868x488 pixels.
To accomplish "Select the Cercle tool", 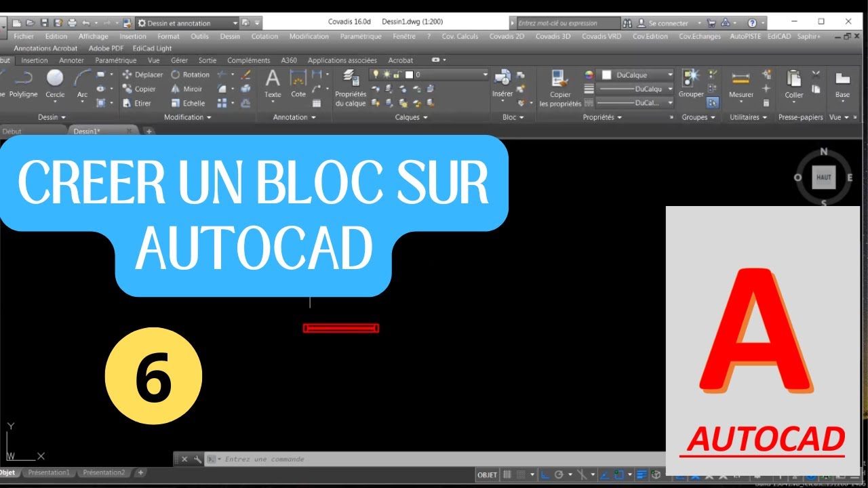I will pyautogui.click(x=55, y=85).
